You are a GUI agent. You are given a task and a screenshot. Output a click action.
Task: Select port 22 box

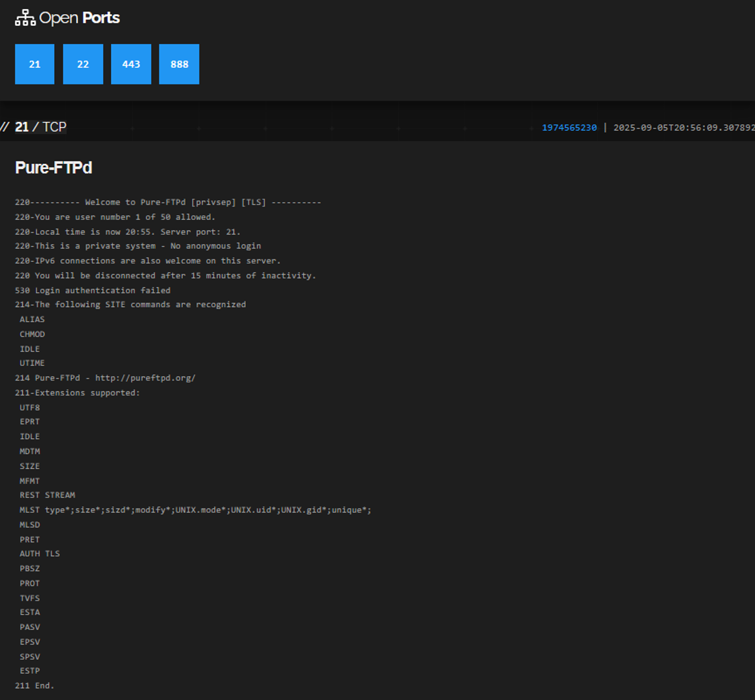tap(83, 64)
